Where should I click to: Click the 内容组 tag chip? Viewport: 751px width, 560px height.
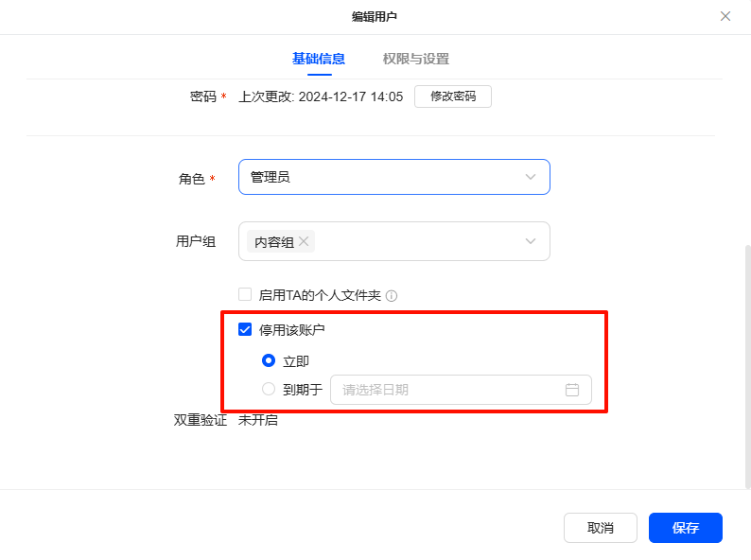point(281,241)
